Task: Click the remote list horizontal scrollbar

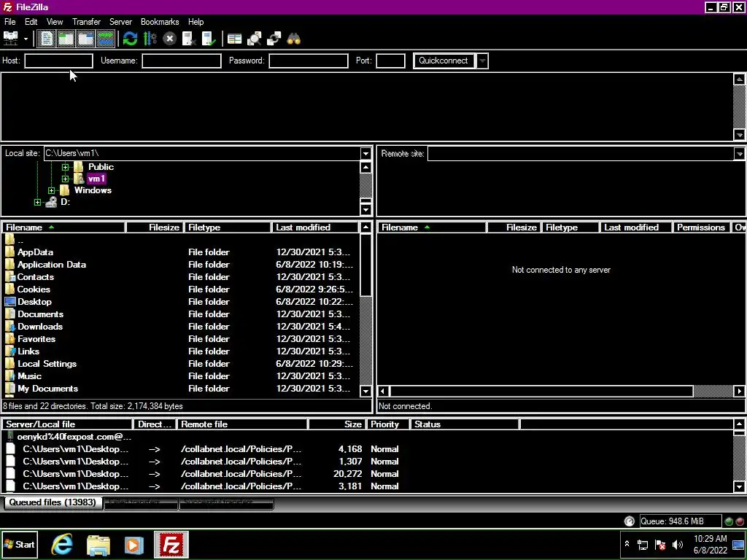Action: tap(561, 392)
